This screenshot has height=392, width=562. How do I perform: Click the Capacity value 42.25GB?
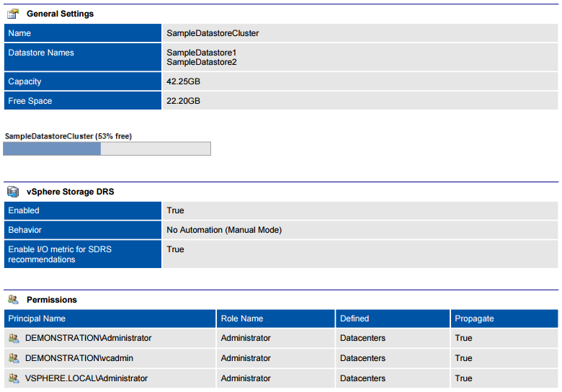coord(183,81)
